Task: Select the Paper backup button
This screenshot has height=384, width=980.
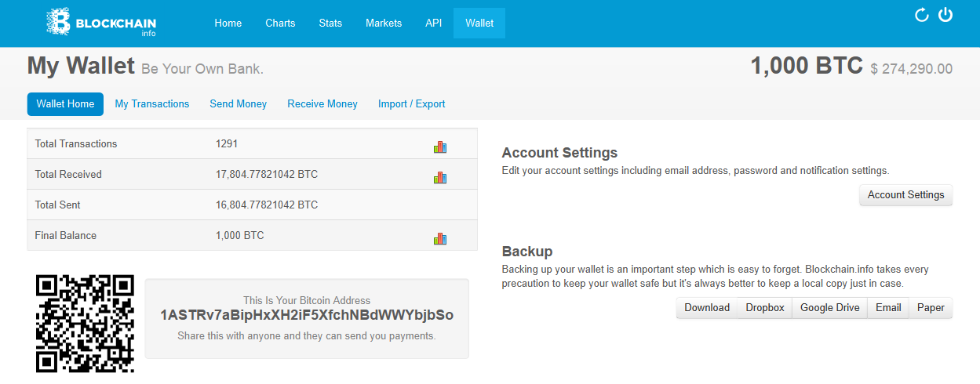Action: tap(931, 308)
